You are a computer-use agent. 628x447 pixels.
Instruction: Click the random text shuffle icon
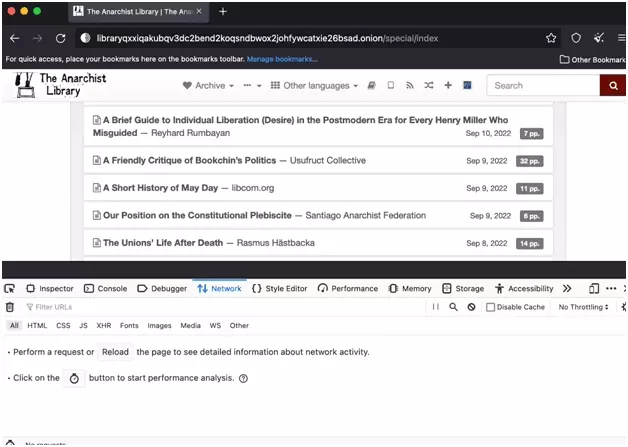428,86
